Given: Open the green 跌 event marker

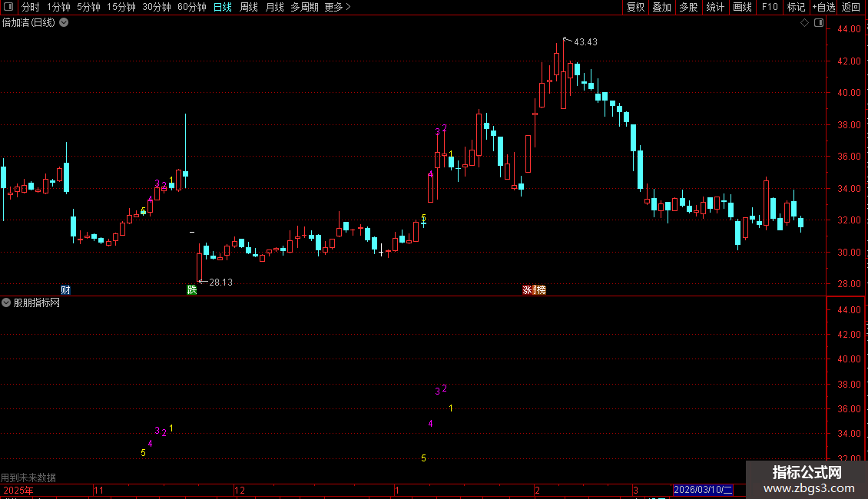Looking at the screenshot, I should [x=191, y=290].
